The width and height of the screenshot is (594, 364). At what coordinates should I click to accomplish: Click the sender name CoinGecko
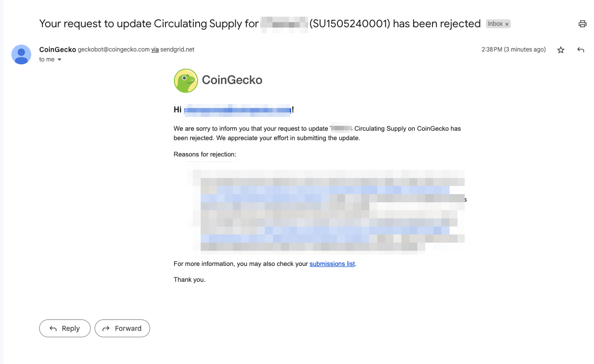[x=57, y=50]
